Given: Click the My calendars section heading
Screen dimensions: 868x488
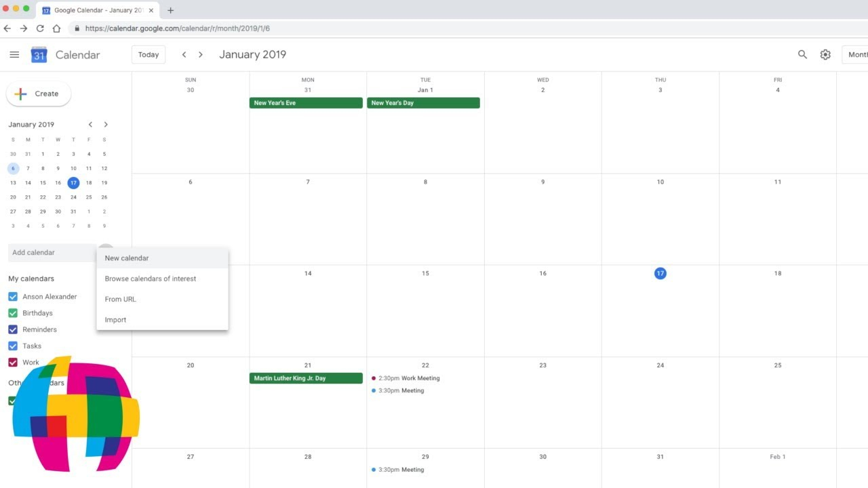Looking at the screenshot, I should click(x=31, y=279).
